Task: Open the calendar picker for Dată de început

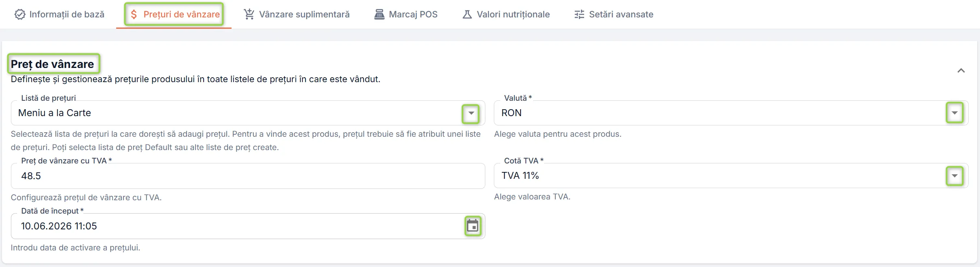Action: coord(473,226)
